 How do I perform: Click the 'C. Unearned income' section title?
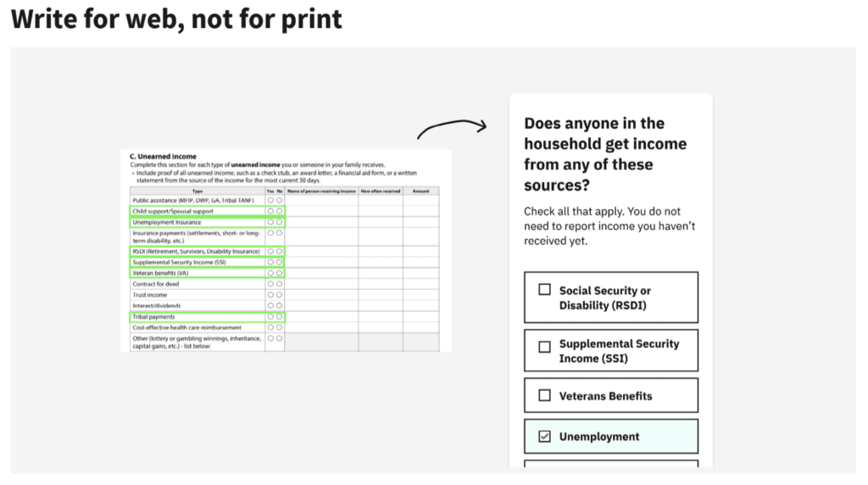[163, 156]
